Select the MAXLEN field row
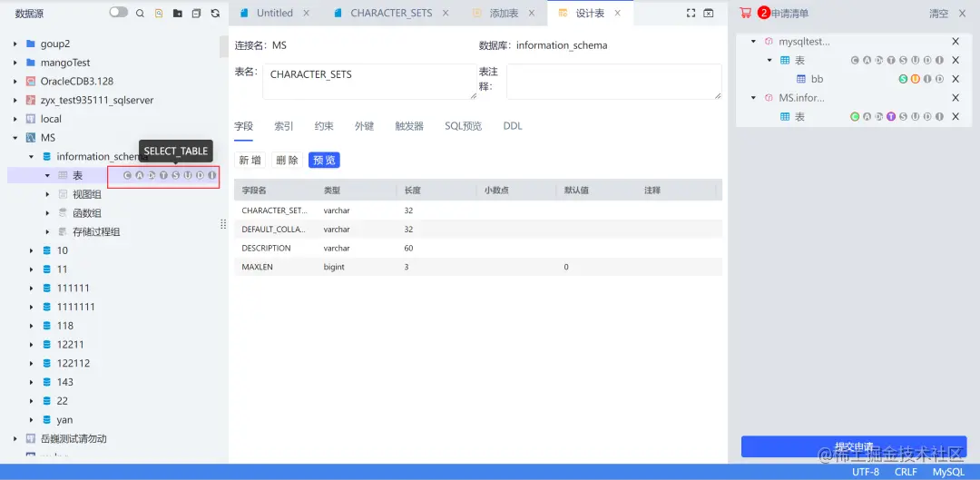 (478, 267)
